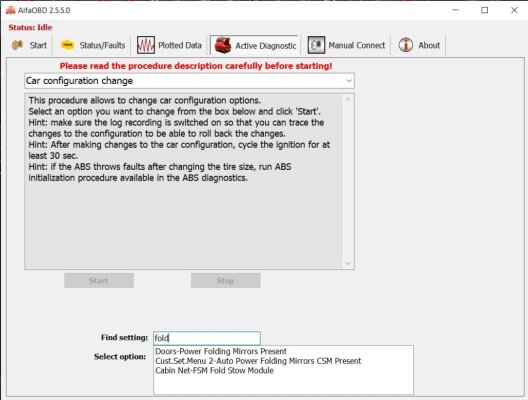This screenshot has width=528, height=400.
Task: Click the procedure description scroll down arrow
Action: 348,263
